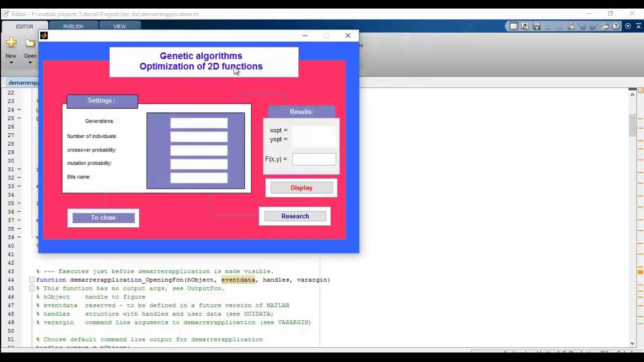644x362 pixels.
Task: Click the grayed Copy icon in quick access toolbar
Action: 559,26
